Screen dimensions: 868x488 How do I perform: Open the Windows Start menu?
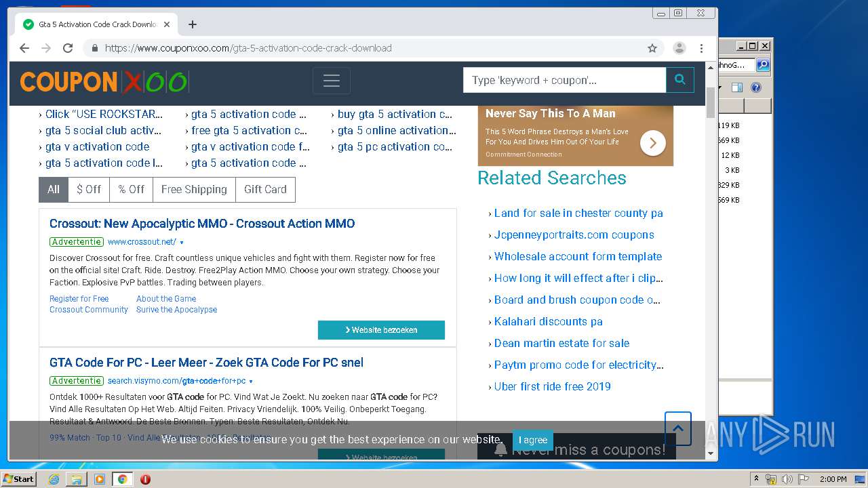[x=19, y=479]
